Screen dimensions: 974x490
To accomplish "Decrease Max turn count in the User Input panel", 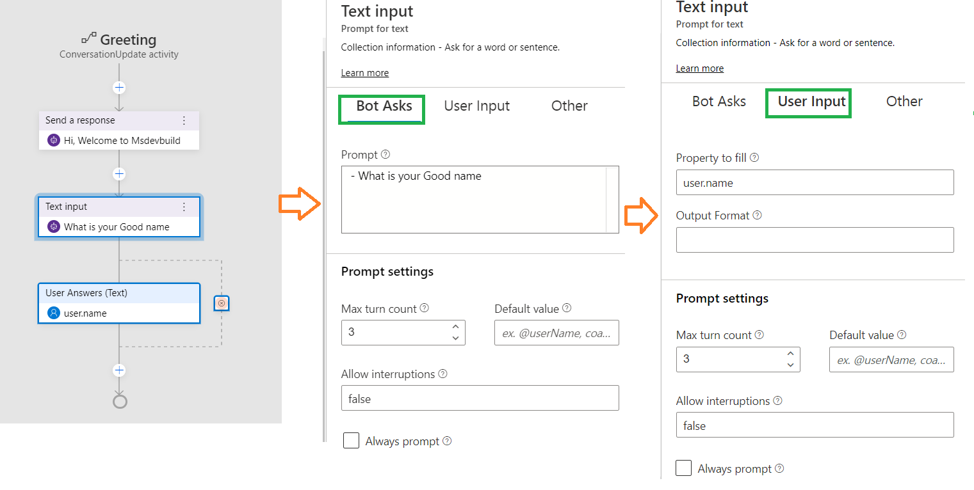I will [x=790, y=365].
